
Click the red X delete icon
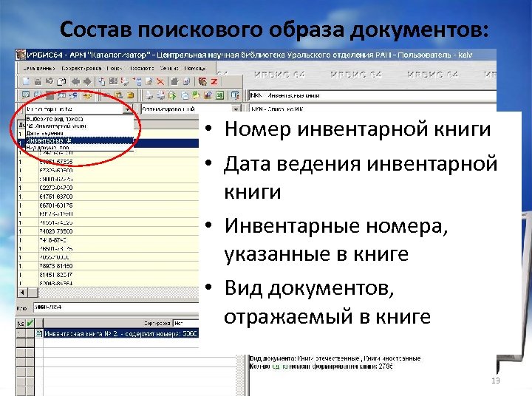pos(160,81)
